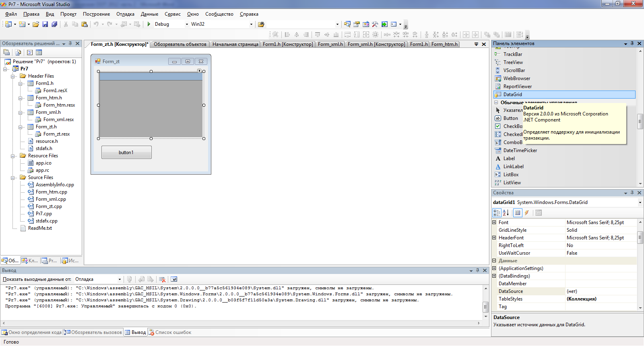Open Start Page toolbar icon
This screenshot has width=644, height=346.
coord(384,24)
